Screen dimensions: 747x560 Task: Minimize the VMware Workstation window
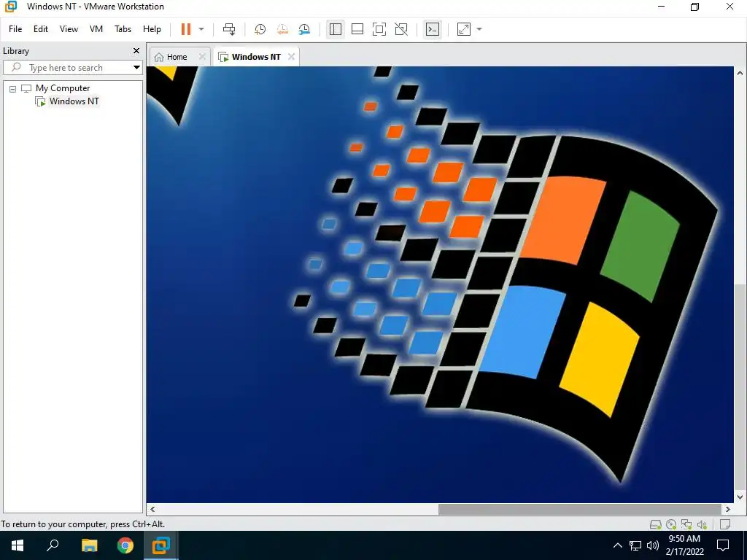[661, 7]
